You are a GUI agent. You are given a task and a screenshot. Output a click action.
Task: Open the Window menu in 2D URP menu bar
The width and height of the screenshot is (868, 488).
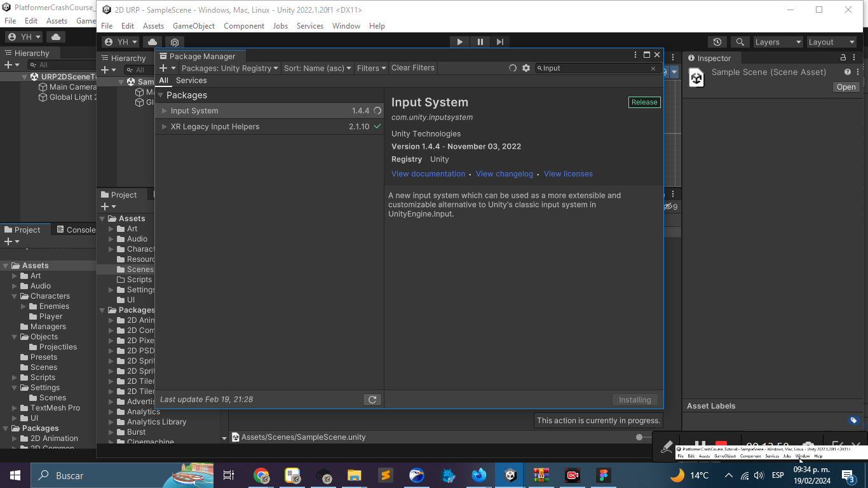(x=346, y=26)
